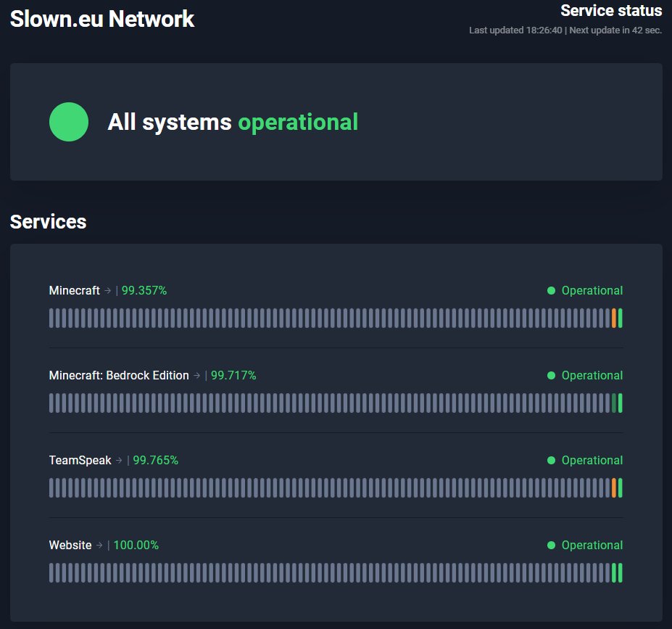Click the arrow icon next to Minecraft
The width and height of the screenshot is (672, 629).
(x=107, y=291)
